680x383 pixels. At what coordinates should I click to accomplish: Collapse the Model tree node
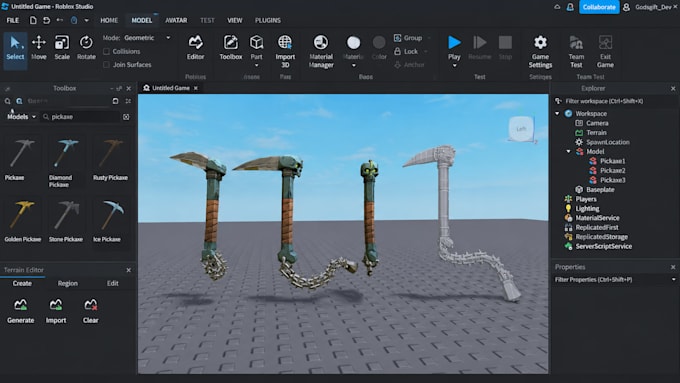pos(569,151)
